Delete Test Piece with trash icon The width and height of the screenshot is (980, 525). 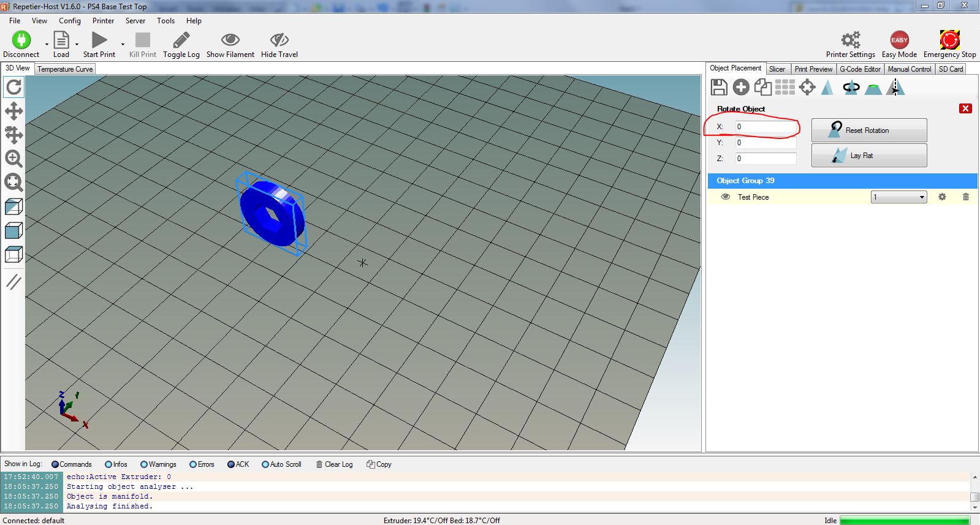(966, 197)
